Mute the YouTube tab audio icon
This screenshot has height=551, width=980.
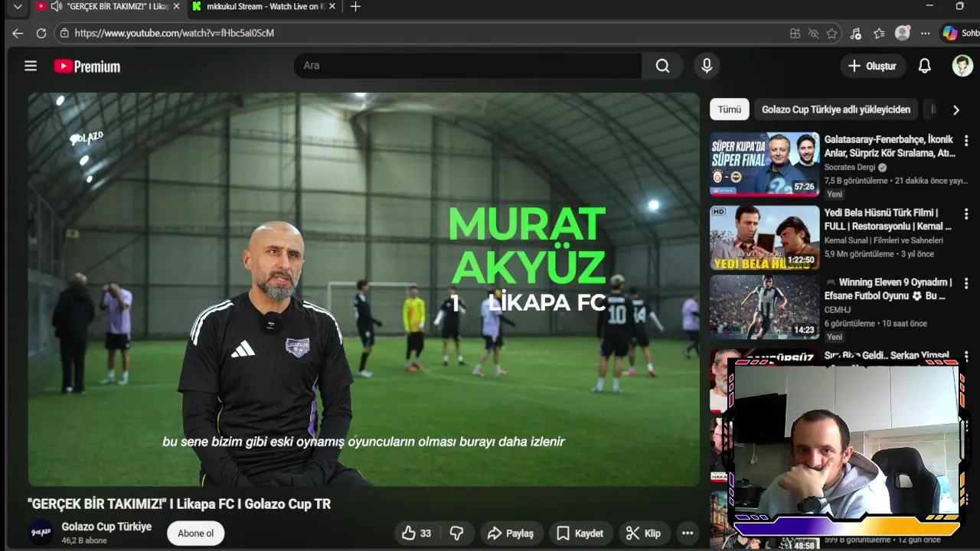click(56, 7)
